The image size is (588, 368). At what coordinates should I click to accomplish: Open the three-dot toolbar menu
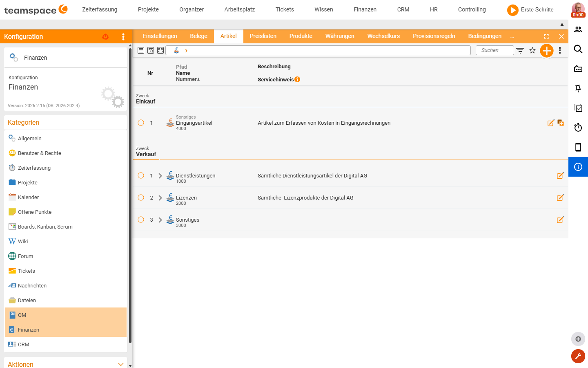[560, 50]
